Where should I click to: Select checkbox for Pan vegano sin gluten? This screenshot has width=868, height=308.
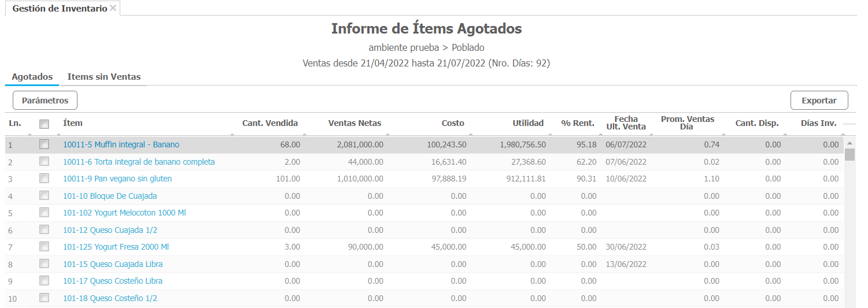(x=44, y=179)
